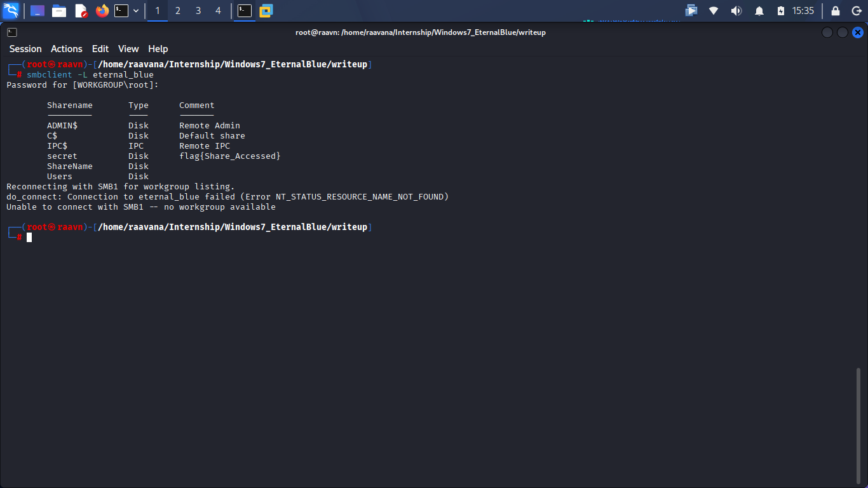Open the Kali dragon applications menu
Image resolution: width=868 pixels, height=488 pixels.
(x=11, y=10)
